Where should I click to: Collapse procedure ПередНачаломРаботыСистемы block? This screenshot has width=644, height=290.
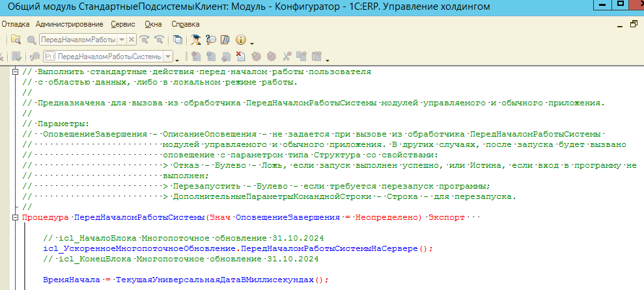pyautogui.click(x=16, y=217)
